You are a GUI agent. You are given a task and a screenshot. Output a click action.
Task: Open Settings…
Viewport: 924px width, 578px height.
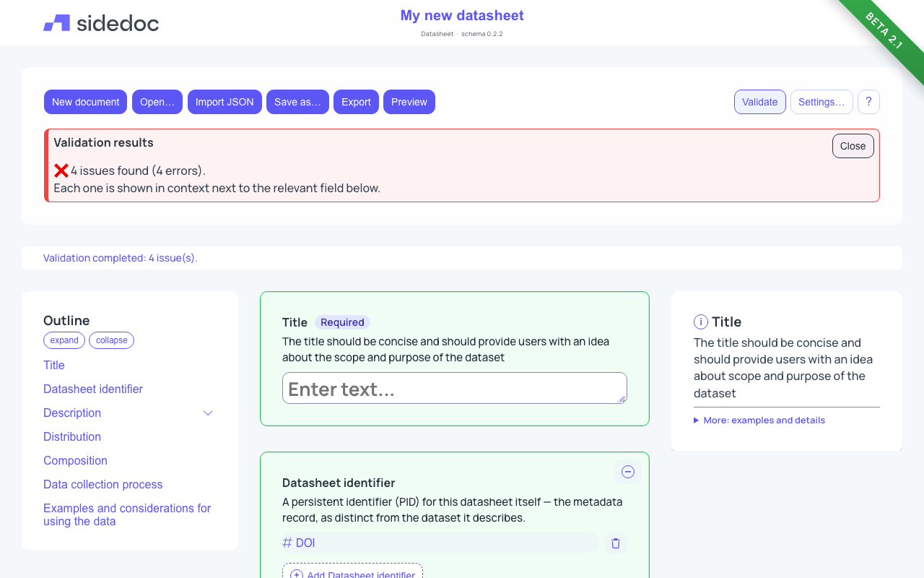pyautogui.click(x=821, y=102)
